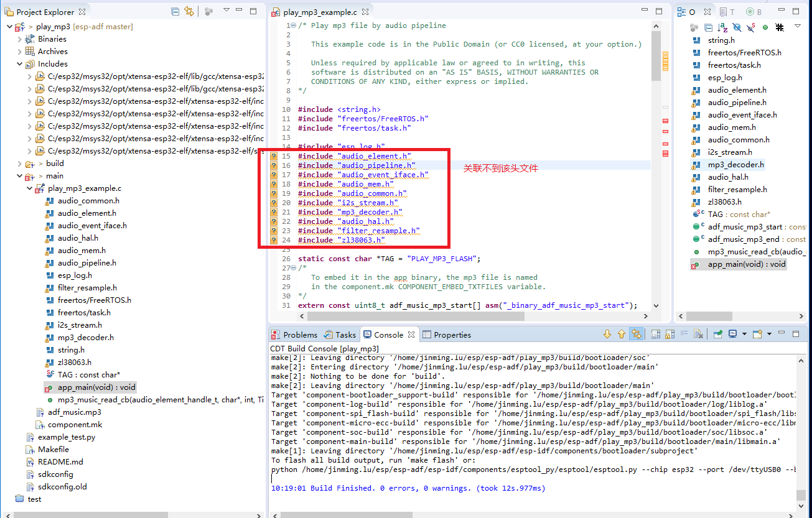Switch to the Properties tab

[x=446, y=335]
